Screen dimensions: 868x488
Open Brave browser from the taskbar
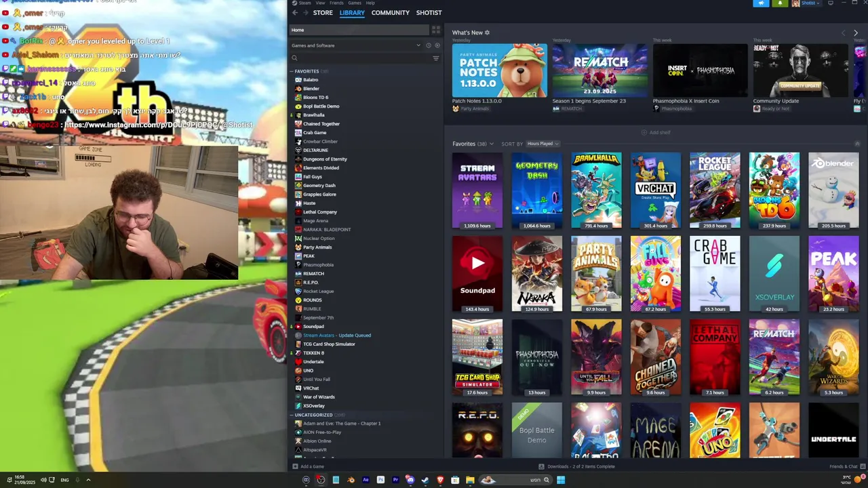pyautogui.click(x=440, y=480)
